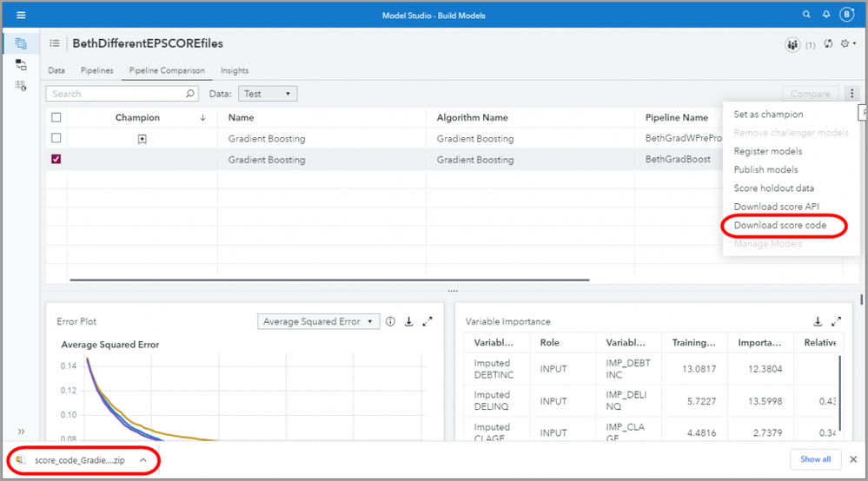Select the Pipeline Comparison tab
Image resolution: width=868 pixels, height=481 pixels.
pos(167,70)
